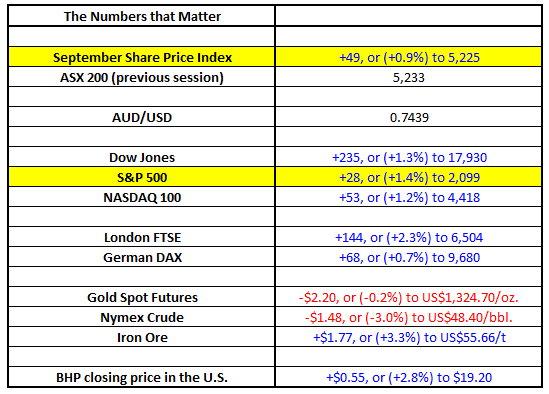Viewport: 549px width, 394px height.
Task: Click the Gold Spot Futures label
Action: click(142, 297)
